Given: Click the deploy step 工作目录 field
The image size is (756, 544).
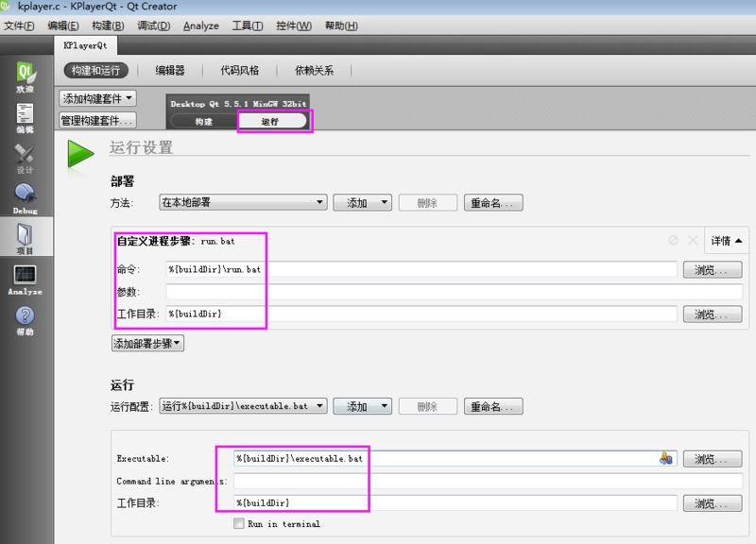Looking at the screenshot, I should pyautogui.click(x=421, y=314).
